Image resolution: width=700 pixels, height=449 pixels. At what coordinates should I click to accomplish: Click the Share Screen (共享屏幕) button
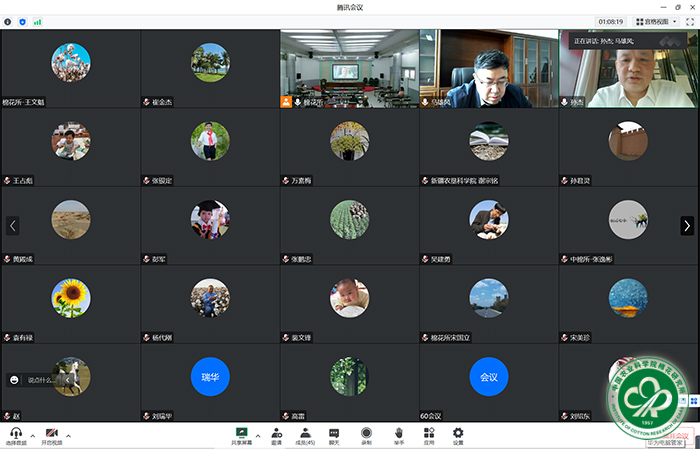point(241,434)
